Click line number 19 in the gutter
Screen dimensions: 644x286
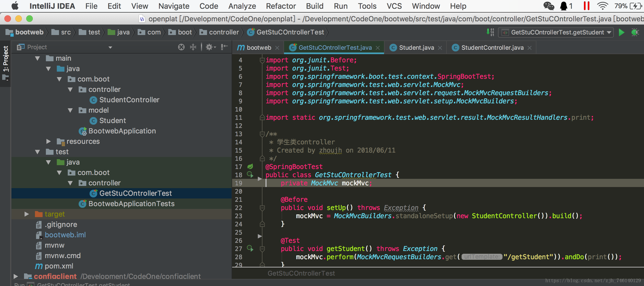tap(238, 183)
